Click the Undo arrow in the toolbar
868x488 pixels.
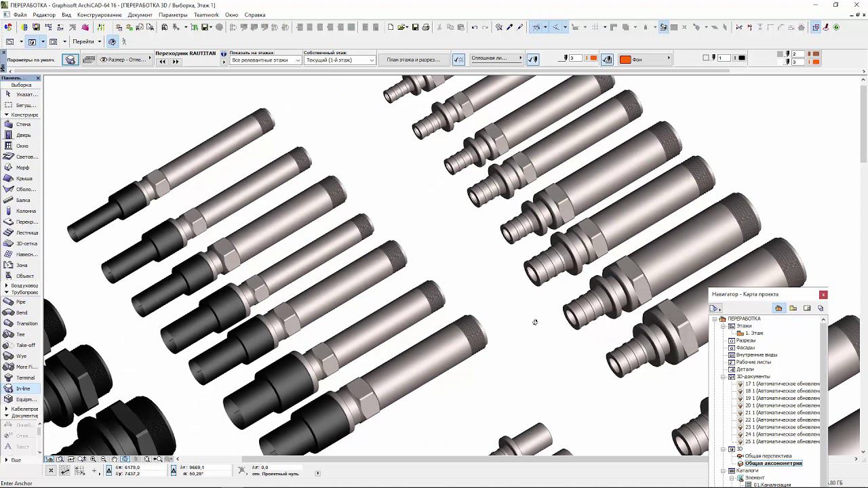[475, 27]
